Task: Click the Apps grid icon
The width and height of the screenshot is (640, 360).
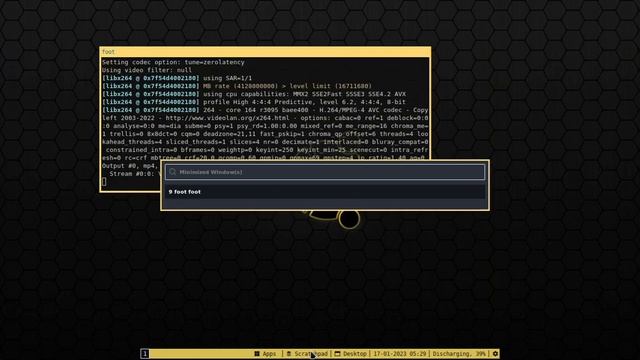Action: 257,353
